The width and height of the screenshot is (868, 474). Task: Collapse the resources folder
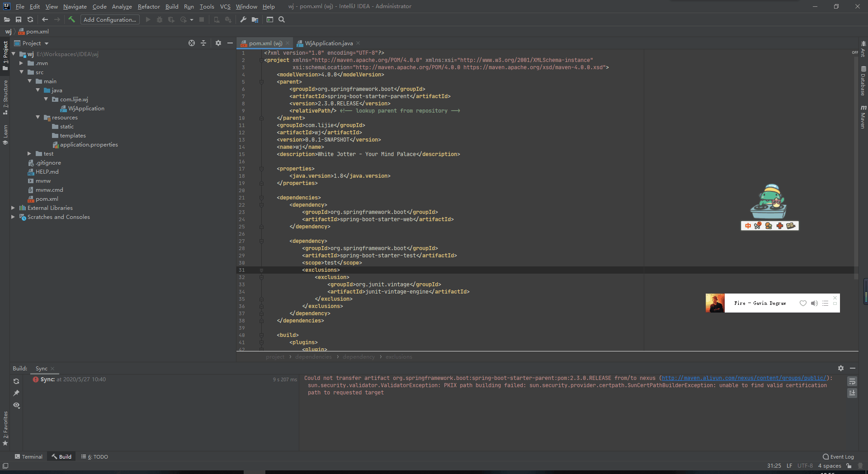(x=38, y=118)
